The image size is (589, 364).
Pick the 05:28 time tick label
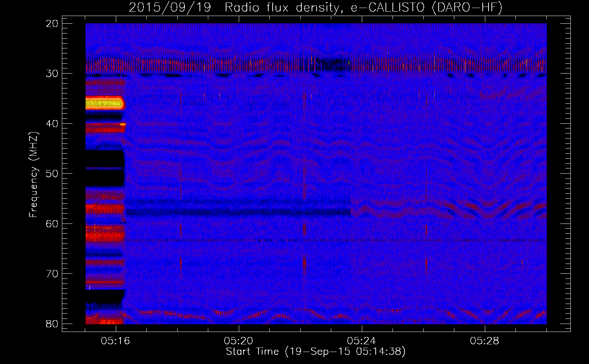pos(485,341)
